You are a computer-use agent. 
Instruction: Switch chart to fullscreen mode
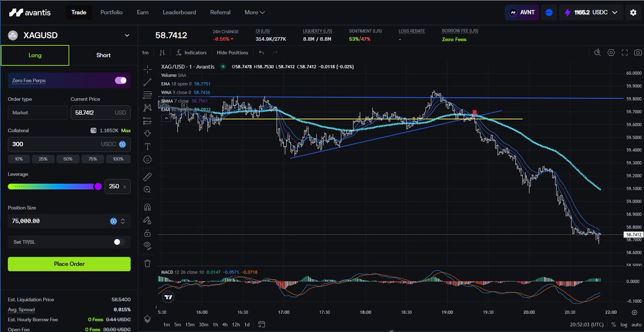click(x=624, y=53)
